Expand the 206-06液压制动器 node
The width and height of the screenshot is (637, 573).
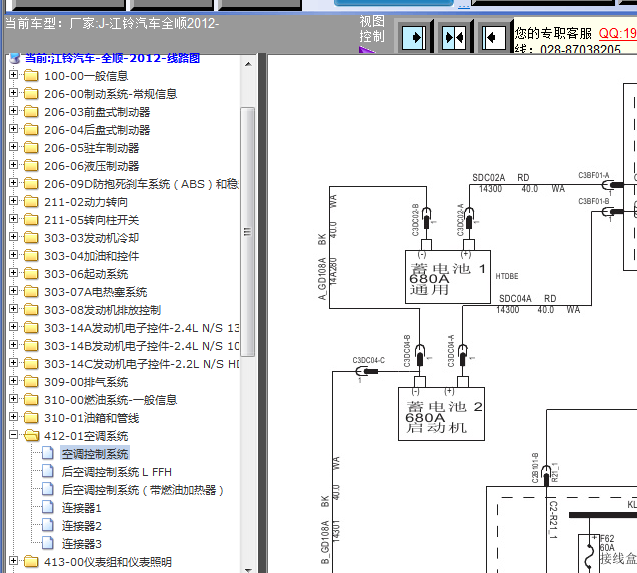tap(13, 165)
